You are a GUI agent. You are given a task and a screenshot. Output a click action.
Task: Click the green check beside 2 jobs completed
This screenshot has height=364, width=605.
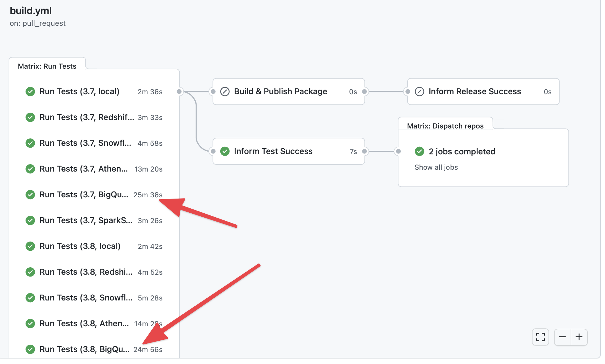pos(420,151)
